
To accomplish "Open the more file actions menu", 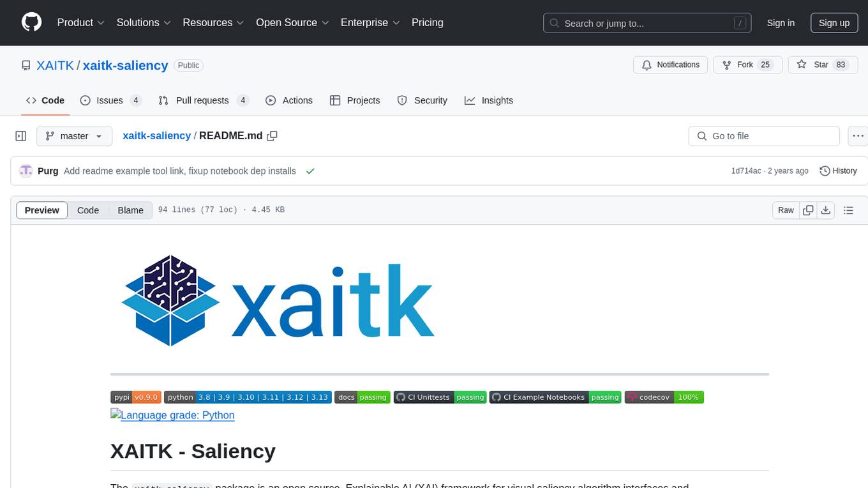I will [858, 136].
